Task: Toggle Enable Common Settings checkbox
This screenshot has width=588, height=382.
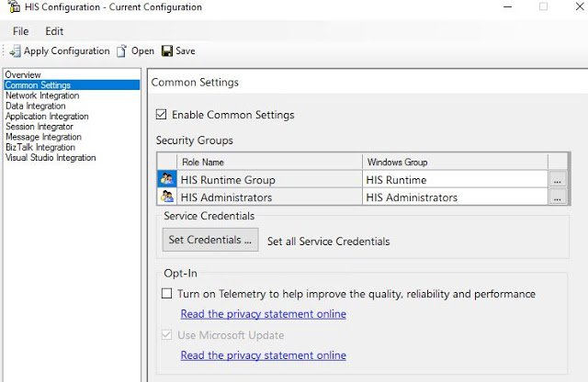Action: point(161,114)
